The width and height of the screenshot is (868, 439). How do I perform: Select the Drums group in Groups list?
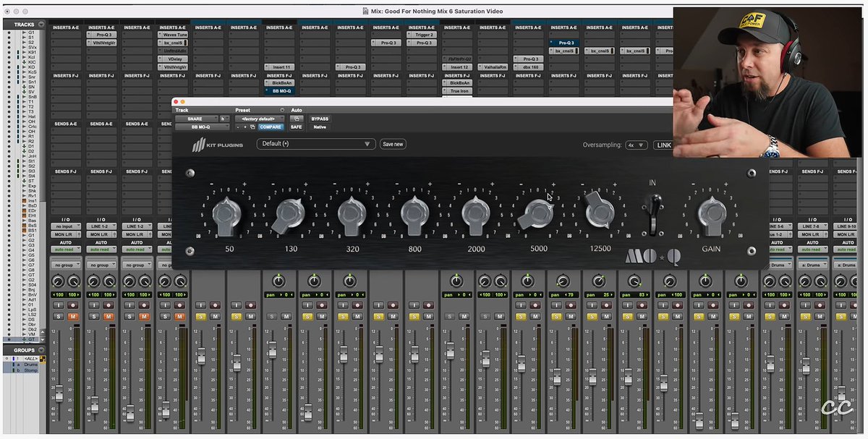[30, 365]
